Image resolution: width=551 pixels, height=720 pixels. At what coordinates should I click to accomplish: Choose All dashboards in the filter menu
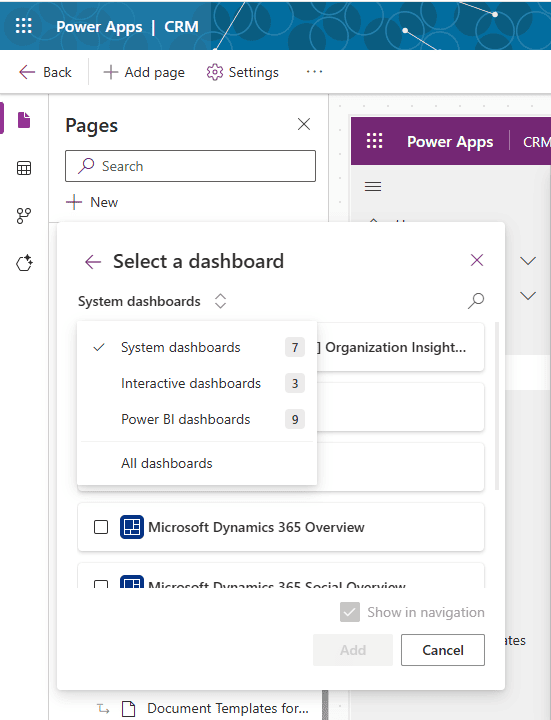(197, 463)
